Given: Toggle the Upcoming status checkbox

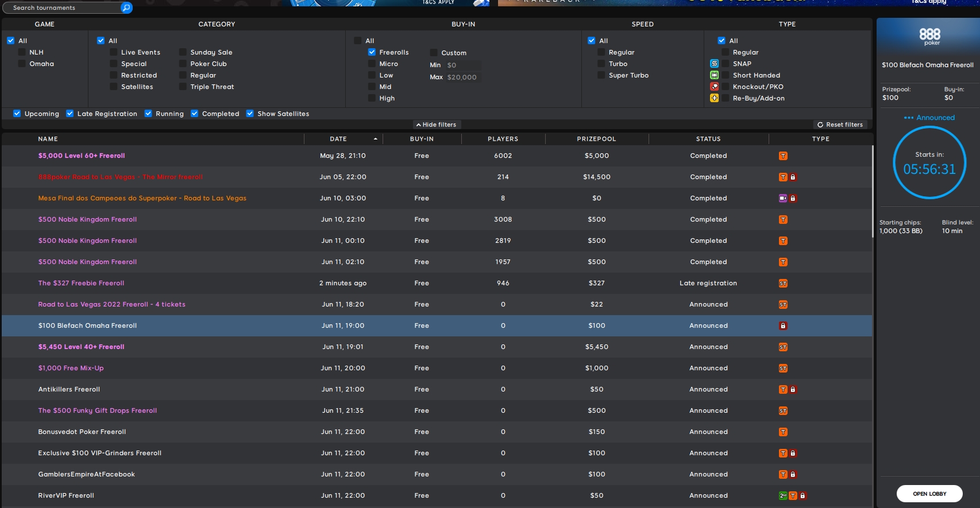Looking at the screenshot, I should [x=17, y=114].
